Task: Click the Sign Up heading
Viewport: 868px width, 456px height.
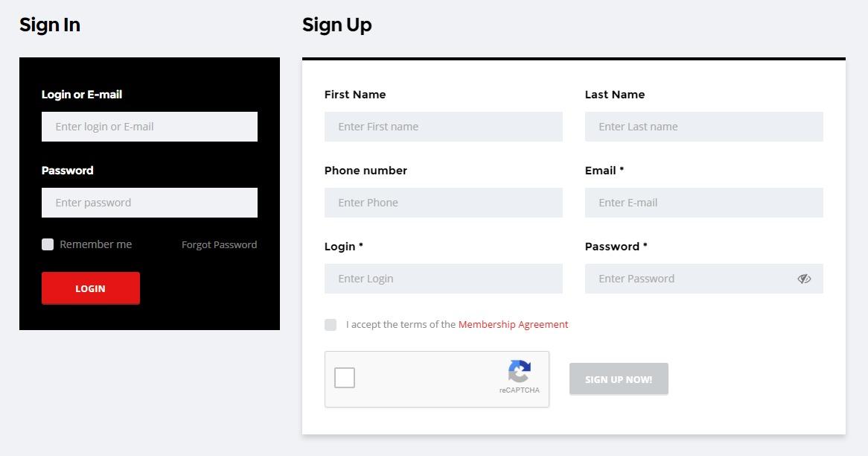Action: click(x=336, y=25)
